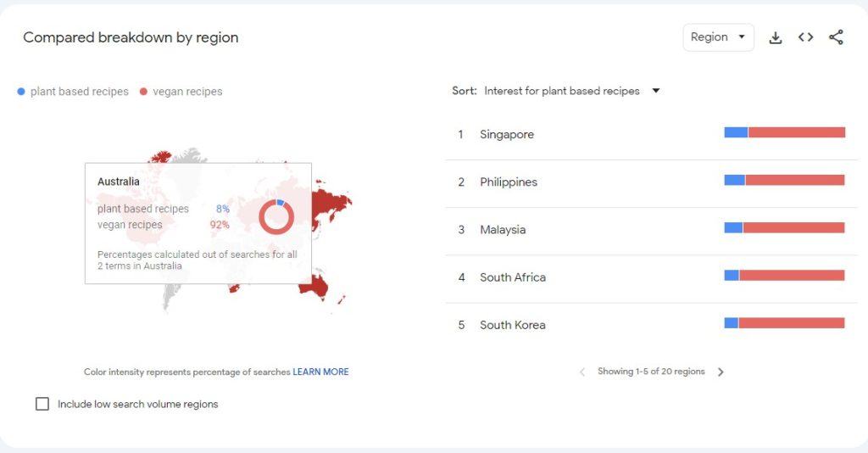Click the donut chart in Australia tooltip

tap(275, 217)
